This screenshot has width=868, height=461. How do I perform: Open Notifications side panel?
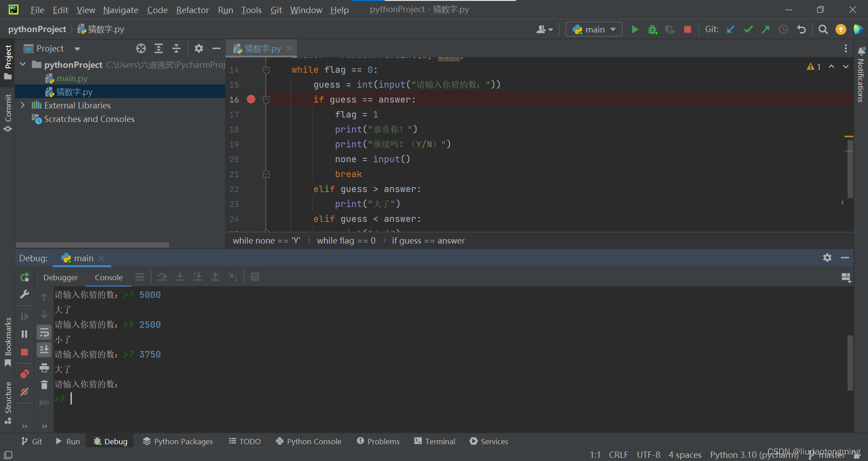pos(861,75)
